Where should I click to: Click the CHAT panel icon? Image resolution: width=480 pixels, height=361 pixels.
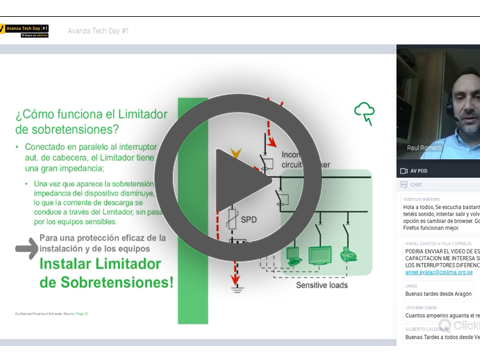(404, 185)
